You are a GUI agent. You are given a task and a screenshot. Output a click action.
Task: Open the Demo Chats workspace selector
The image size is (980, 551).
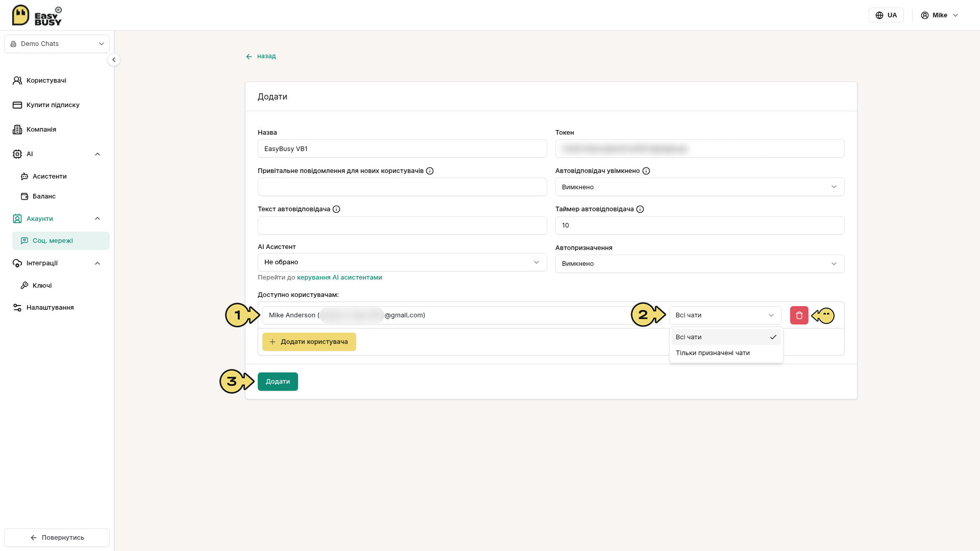(57, 44)
